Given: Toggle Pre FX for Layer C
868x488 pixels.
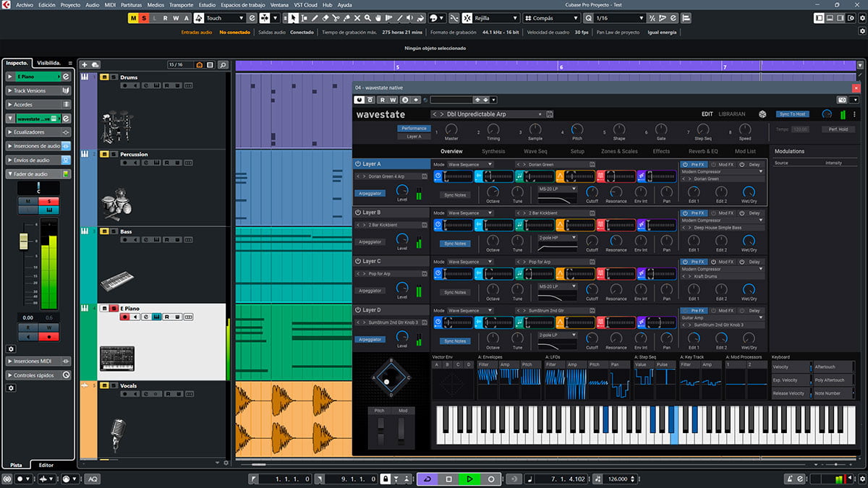Looking at the screenshot, I should click(x=695, y=262).
